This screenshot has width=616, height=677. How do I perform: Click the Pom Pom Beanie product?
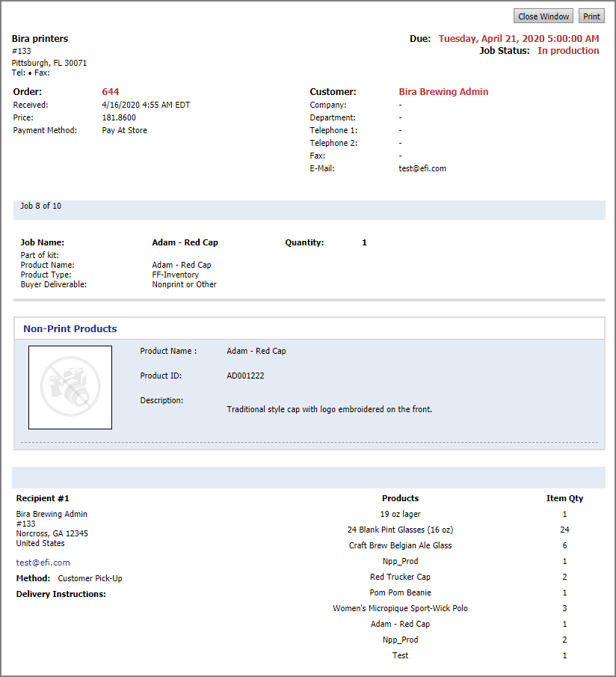(400, 592)
